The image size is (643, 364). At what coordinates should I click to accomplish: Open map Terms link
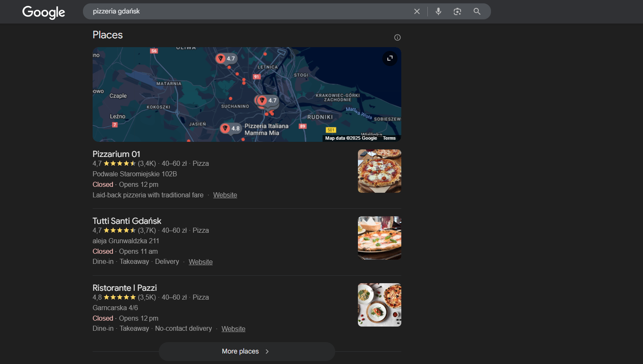tap(389, 138)
